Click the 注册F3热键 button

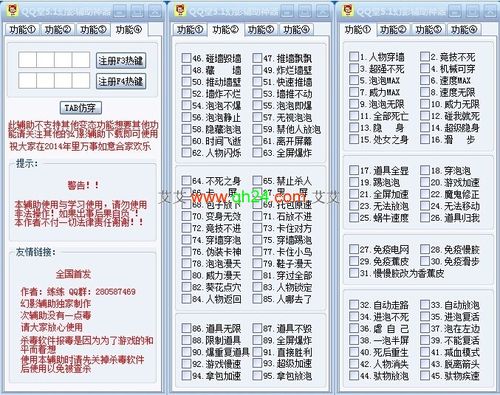[x=121, y=61]
